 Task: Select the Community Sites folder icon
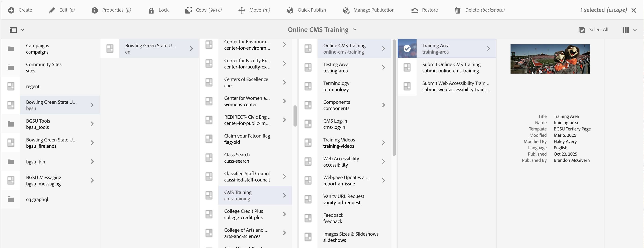[11, 67]
